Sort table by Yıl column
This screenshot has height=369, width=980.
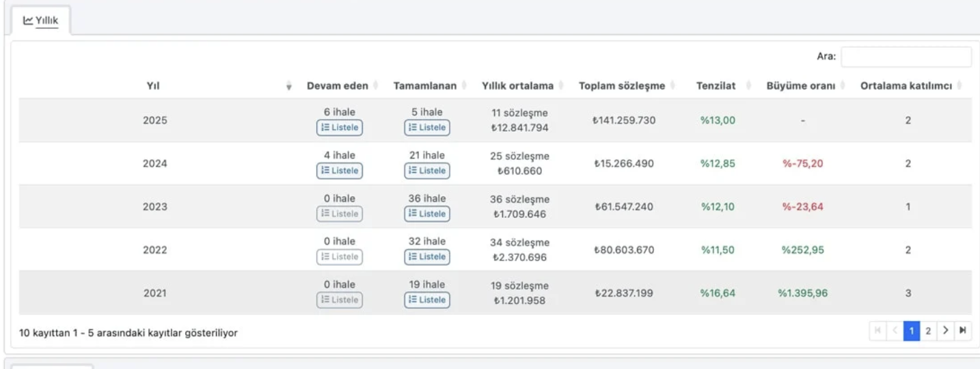point(153,86)
